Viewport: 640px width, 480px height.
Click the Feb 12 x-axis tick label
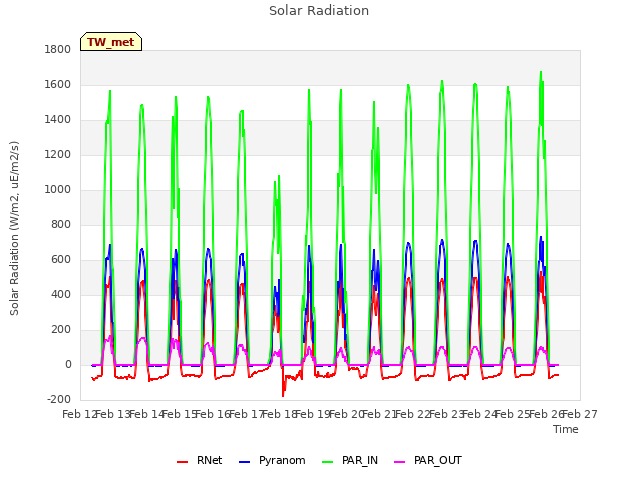point(79,415)
